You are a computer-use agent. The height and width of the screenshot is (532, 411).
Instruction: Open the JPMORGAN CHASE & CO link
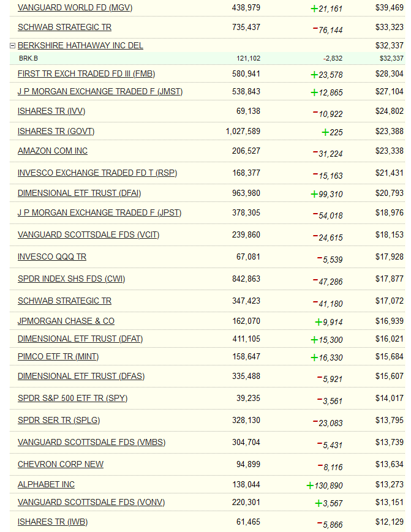(66, 321)
